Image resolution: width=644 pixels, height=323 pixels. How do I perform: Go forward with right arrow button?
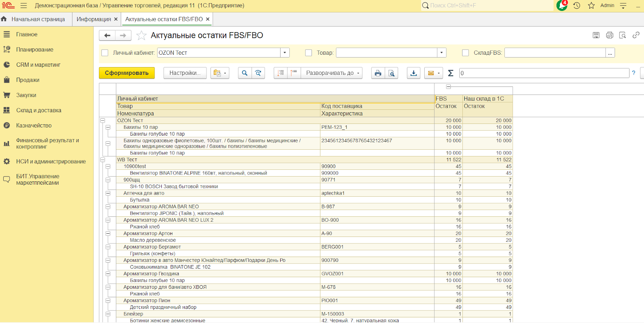(x=123, y=35)
